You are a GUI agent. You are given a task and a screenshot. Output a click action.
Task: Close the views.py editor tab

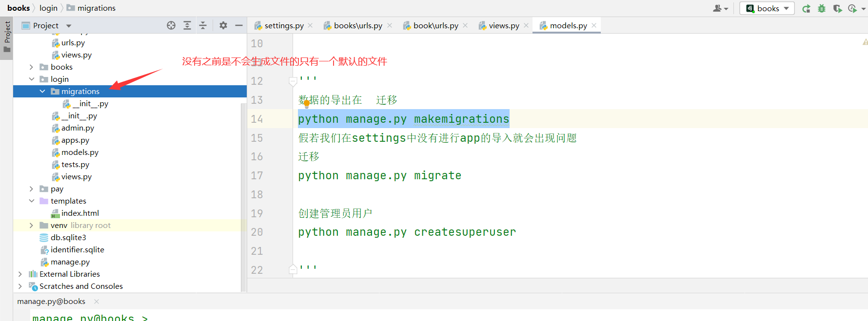[x=526, y=25]
